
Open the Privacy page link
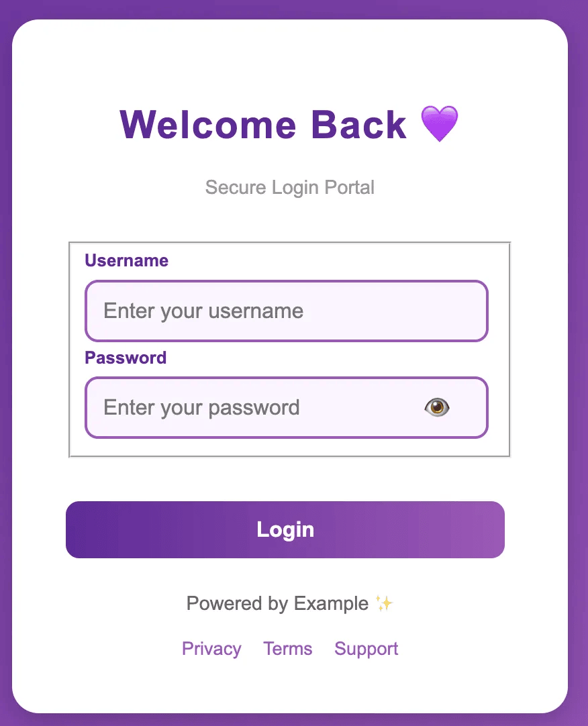tap(211, 648)
